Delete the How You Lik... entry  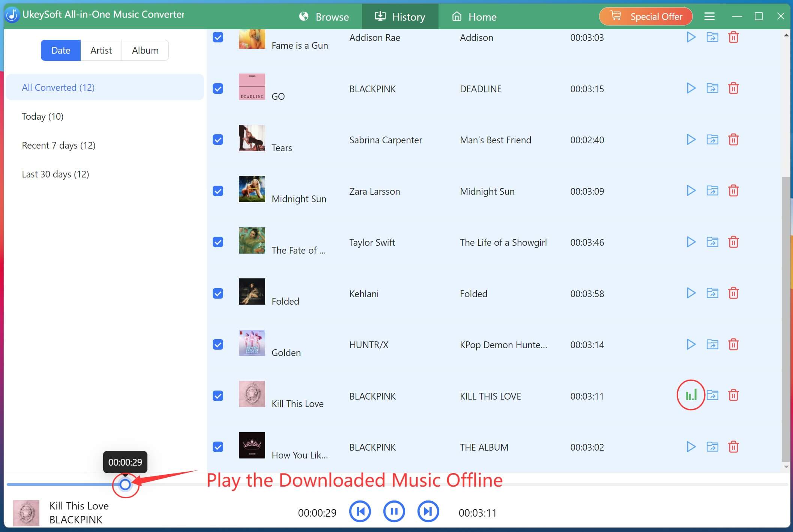click(x=733, y=447)
